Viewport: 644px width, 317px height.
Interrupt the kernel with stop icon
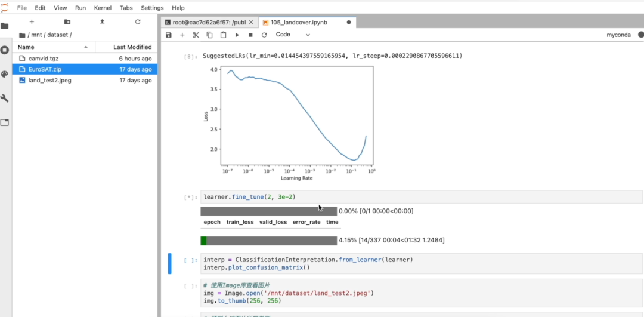[x=250, y=35]
